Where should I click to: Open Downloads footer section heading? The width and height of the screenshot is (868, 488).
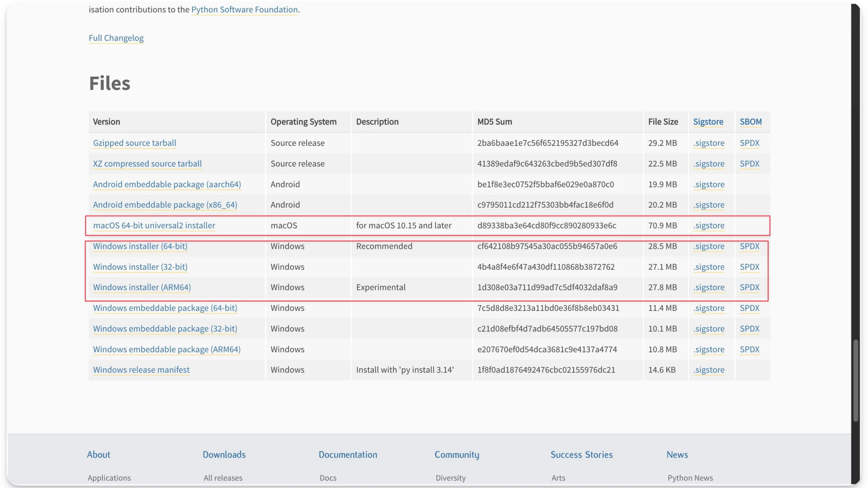tap(224, 454)
